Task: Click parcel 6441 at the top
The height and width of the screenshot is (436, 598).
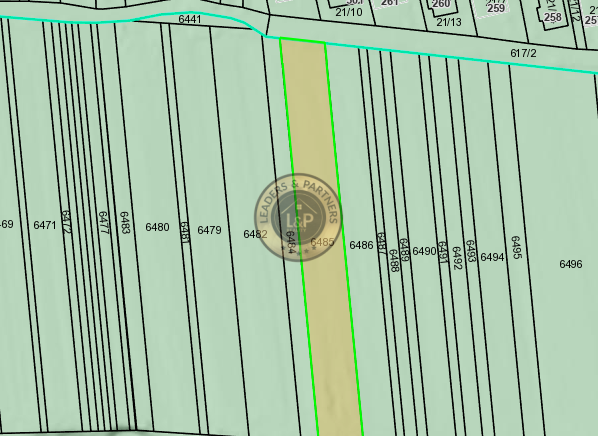Action: point(190,19)
